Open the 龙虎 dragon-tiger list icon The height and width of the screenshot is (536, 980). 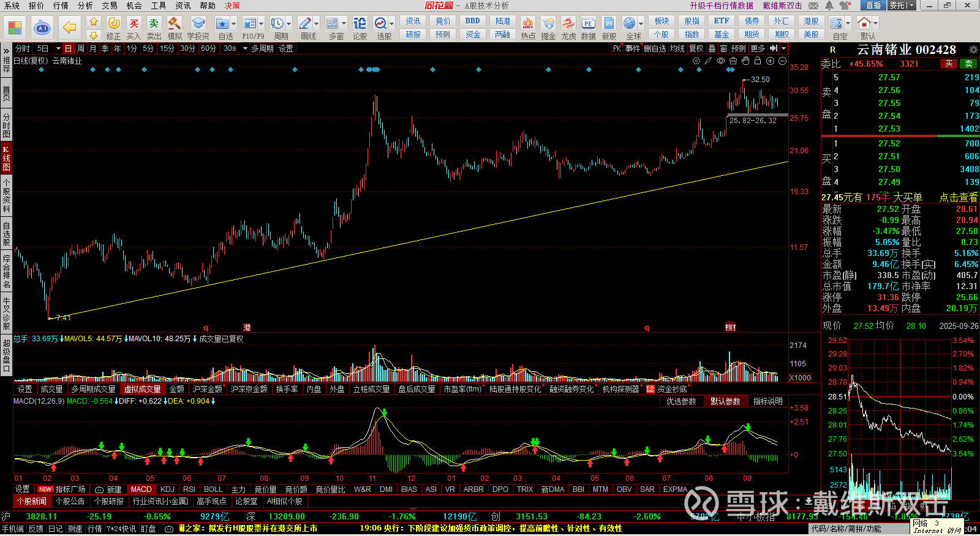pyautogui.click(x=568, y=23)
